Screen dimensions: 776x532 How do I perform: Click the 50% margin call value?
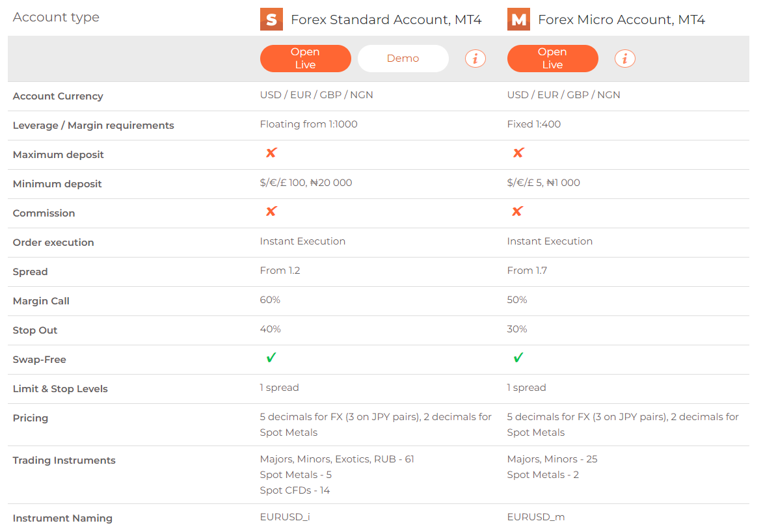pos(517,299)
